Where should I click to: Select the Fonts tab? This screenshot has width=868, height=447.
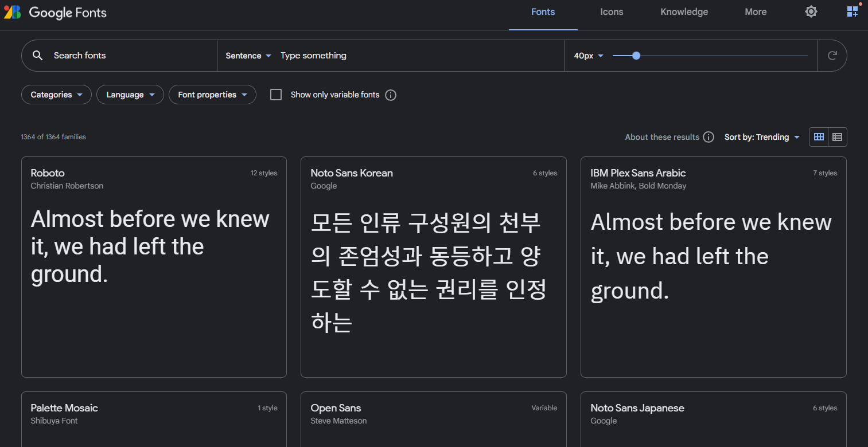[543, 12]
